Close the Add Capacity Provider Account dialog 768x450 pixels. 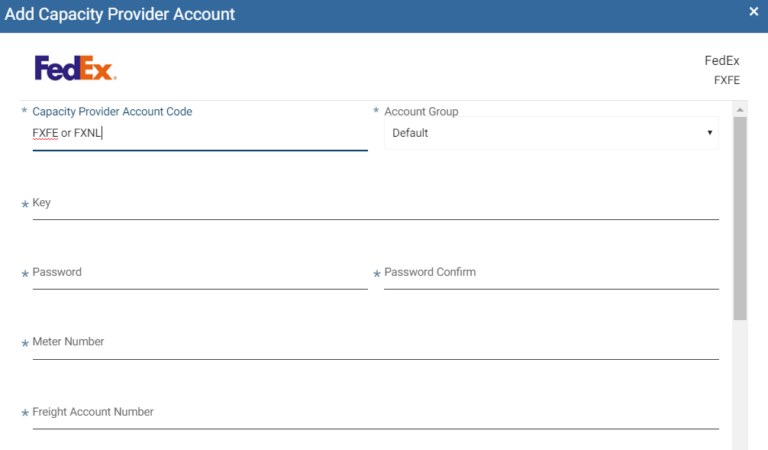click(x=753, y=11)
